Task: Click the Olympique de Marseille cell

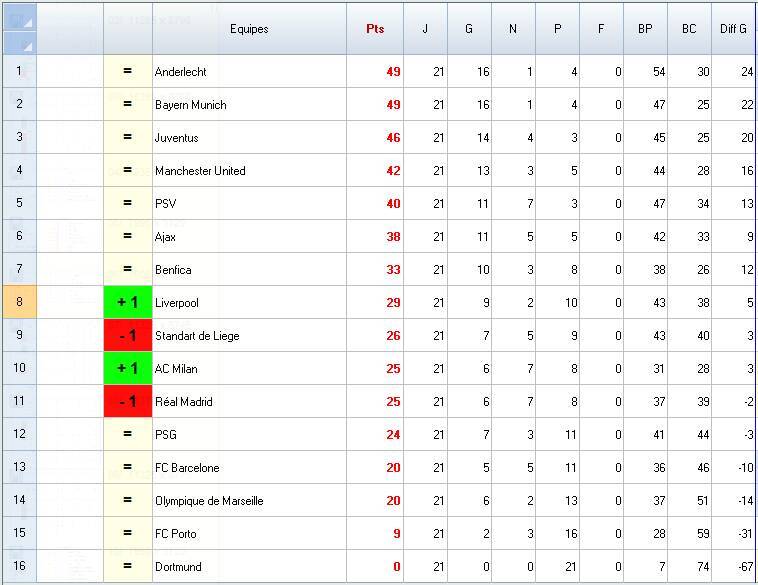Action: 248,501
